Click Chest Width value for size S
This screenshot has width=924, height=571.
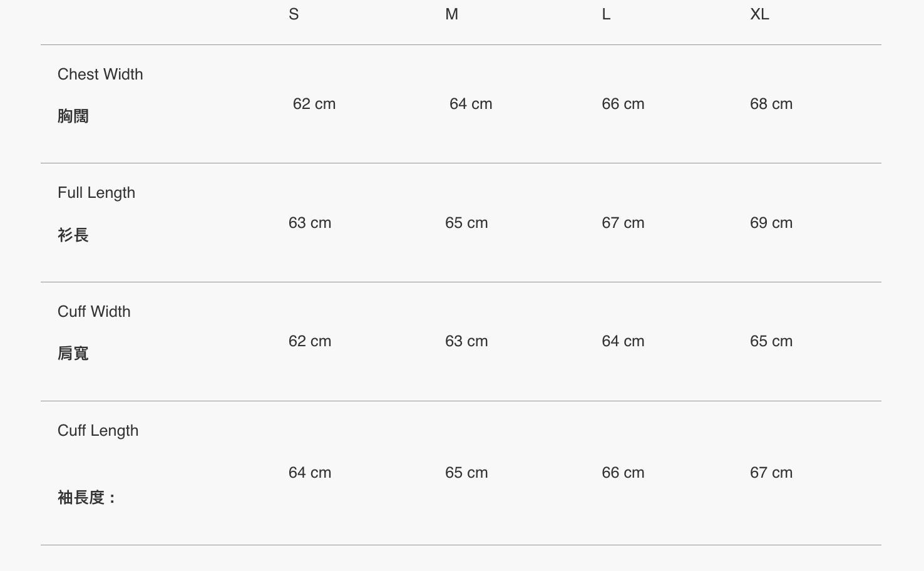(314, 104)
